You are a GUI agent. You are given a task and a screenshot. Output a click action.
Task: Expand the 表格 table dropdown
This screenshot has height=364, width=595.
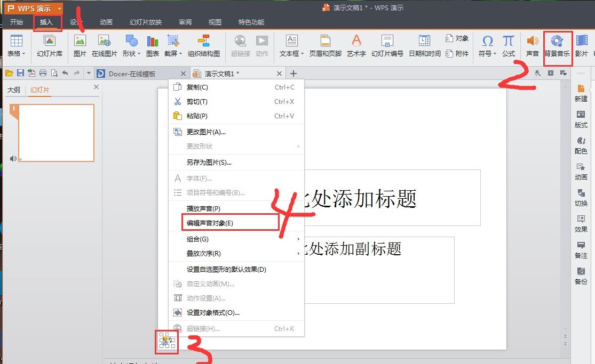(x=15, y=45)
